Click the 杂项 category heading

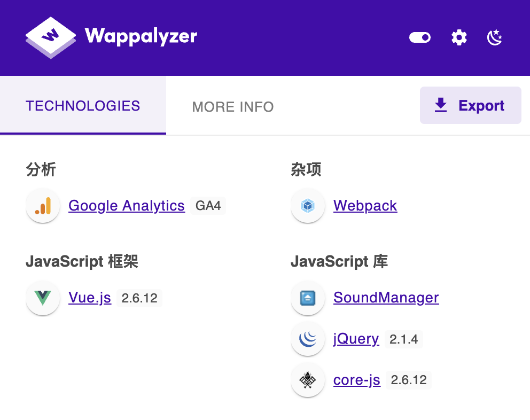coord(306,169)
